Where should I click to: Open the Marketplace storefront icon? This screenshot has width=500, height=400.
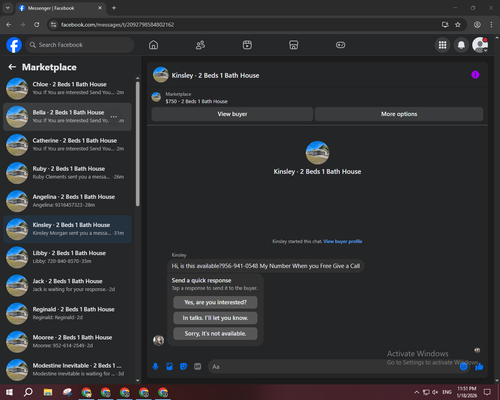point(294,45)
